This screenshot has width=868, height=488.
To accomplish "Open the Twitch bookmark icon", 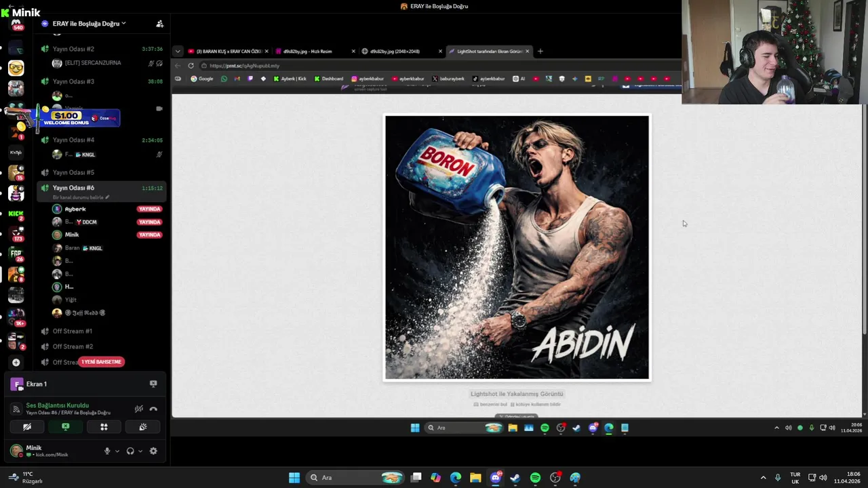I will 250,79.
